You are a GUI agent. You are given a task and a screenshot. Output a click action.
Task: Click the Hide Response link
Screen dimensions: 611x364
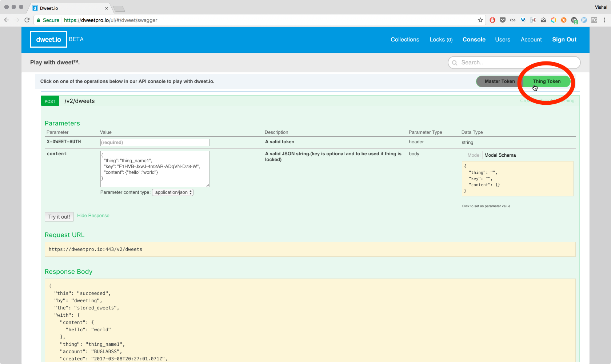(x=93, y=216)
